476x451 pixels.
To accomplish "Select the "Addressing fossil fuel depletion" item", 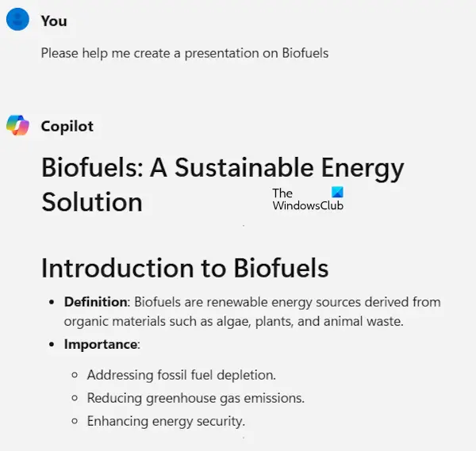I will click(182, 375).
